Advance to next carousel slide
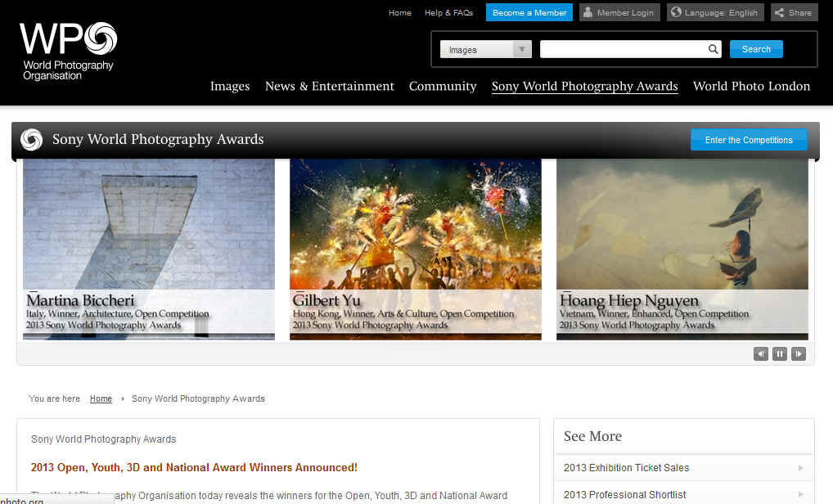The height and width of the screenshot is (504, 833). coord(799,353)
